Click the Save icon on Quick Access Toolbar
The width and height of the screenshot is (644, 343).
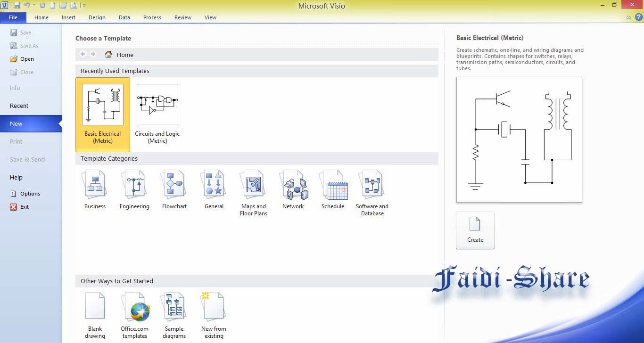point(17,5)
